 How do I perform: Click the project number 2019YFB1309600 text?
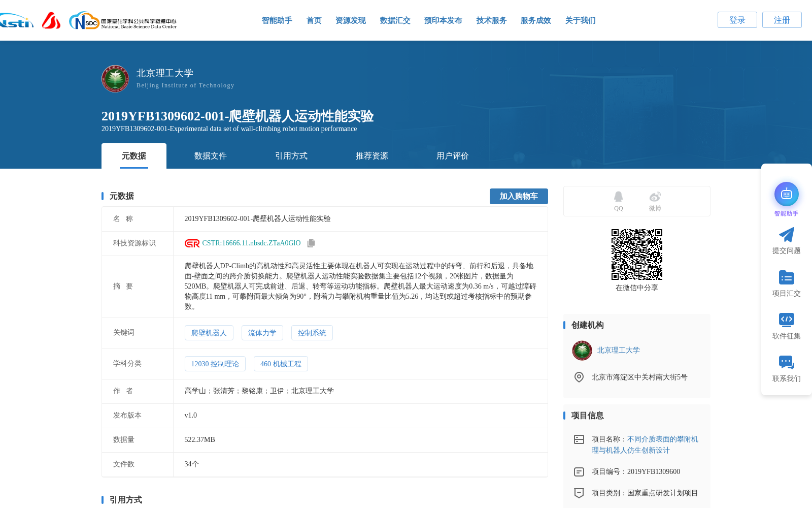(654, 472)
